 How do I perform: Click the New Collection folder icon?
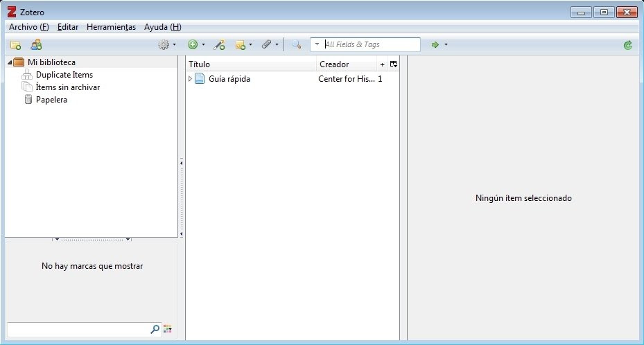[x=16, y=45]
